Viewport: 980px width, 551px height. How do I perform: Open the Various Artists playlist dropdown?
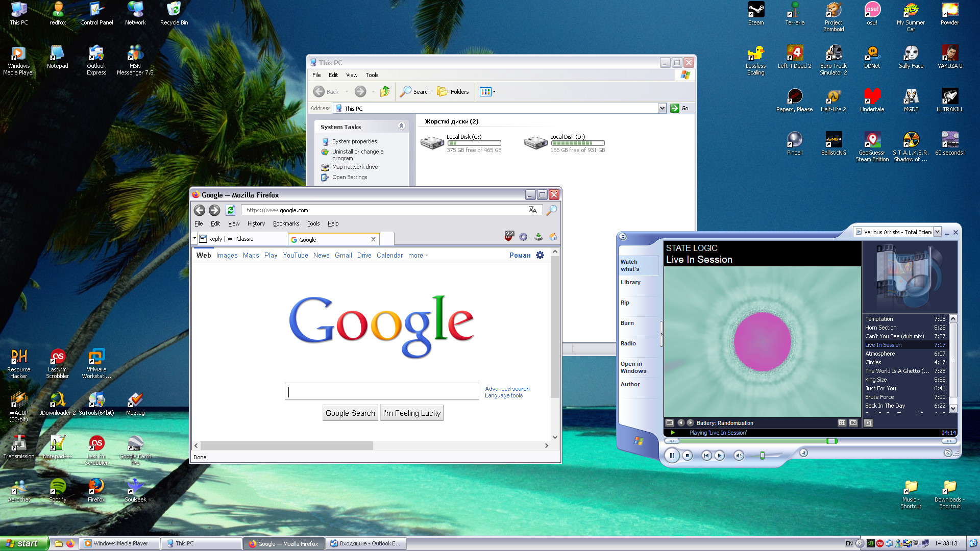coord(937,232)
